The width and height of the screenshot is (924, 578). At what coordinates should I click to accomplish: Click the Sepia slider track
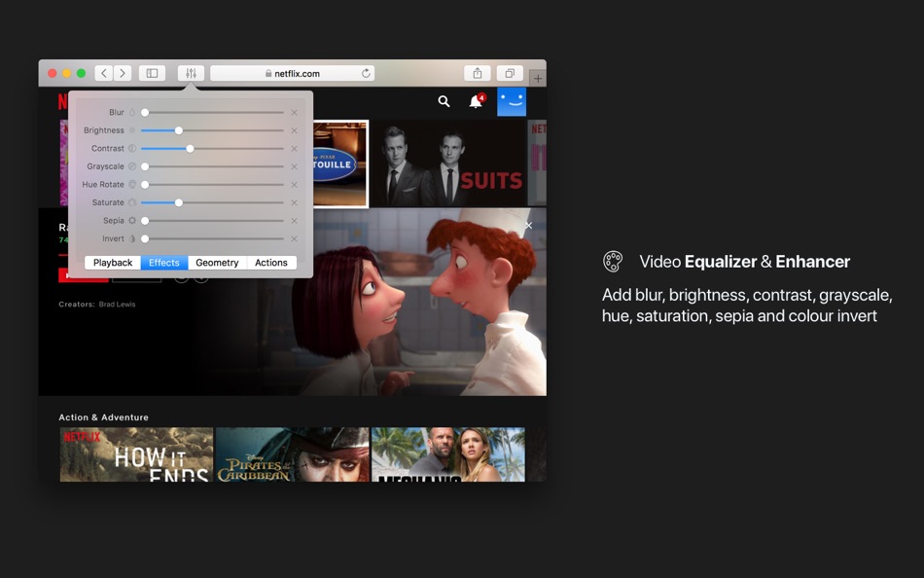[213, 221]
